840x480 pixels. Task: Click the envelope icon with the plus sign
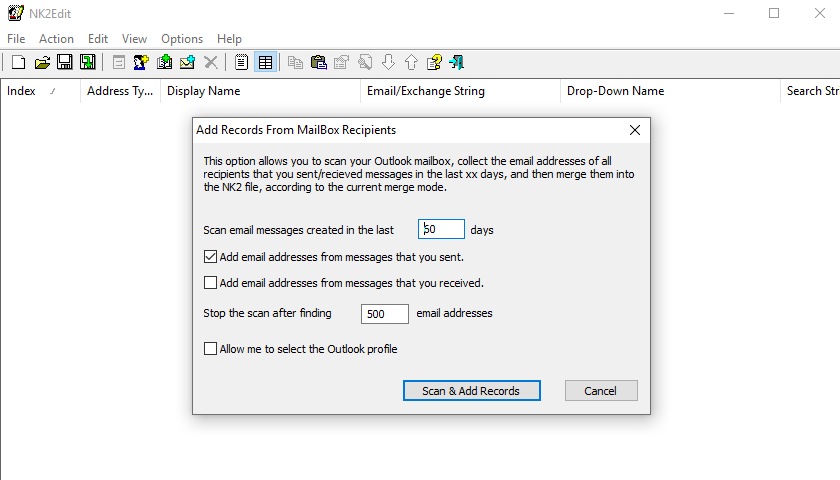(188, 63)
